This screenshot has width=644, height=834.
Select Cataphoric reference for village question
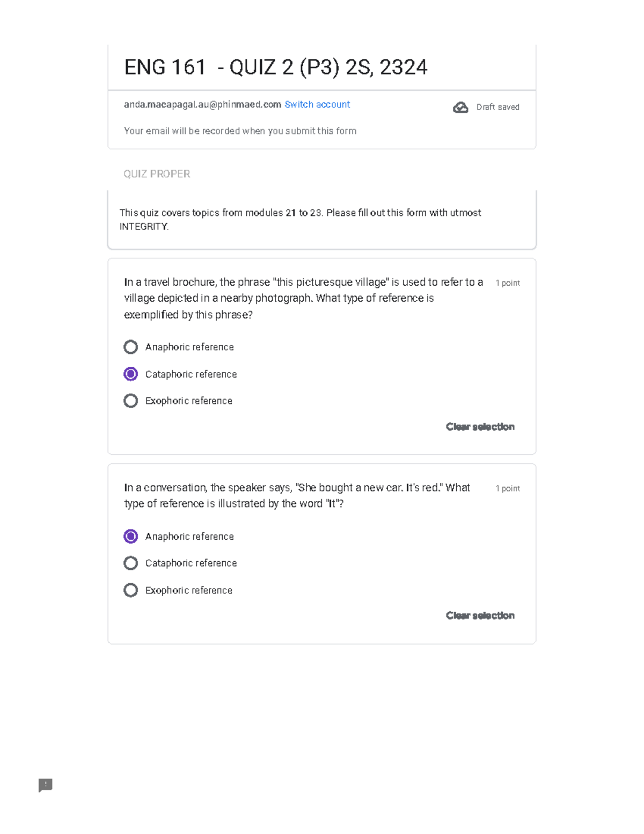pos(130,374)
